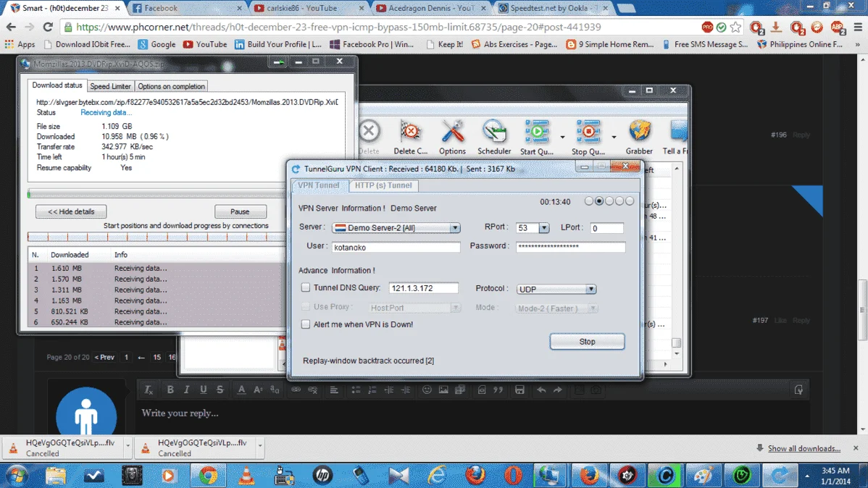
Task: Redo edit in the reply editor
Action: coord(558,390)
